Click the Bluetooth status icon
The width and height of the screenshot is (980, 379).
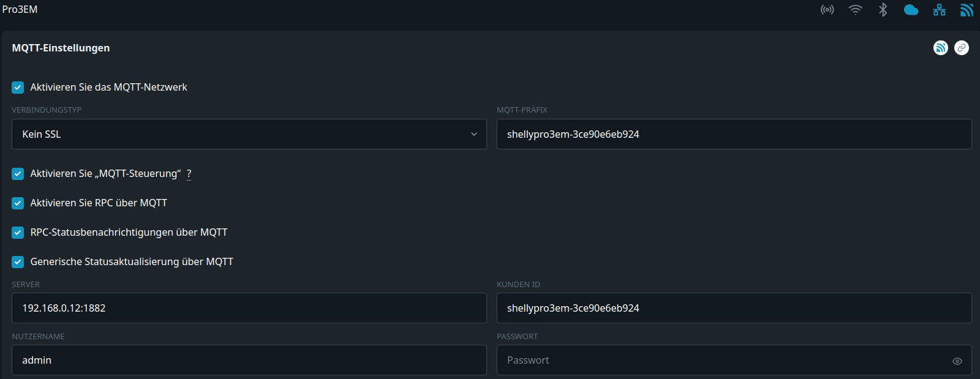point(883,10)
